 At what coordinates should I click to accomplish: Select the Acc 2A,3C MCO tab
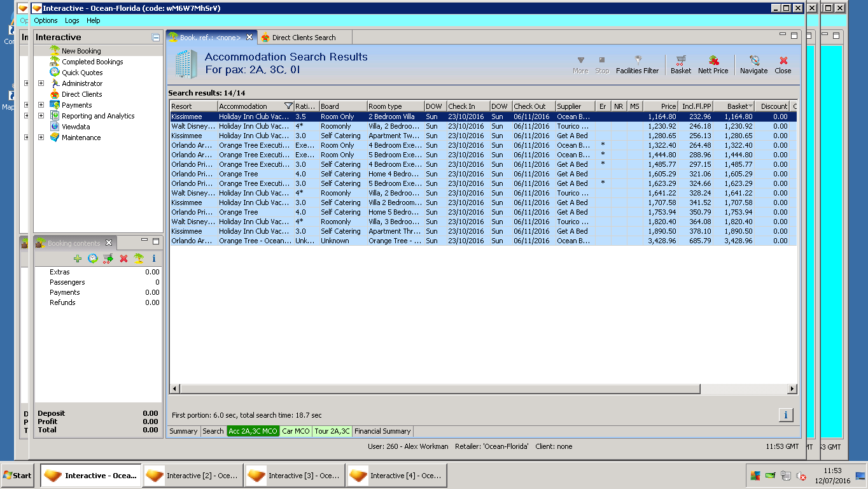(253, 431)
